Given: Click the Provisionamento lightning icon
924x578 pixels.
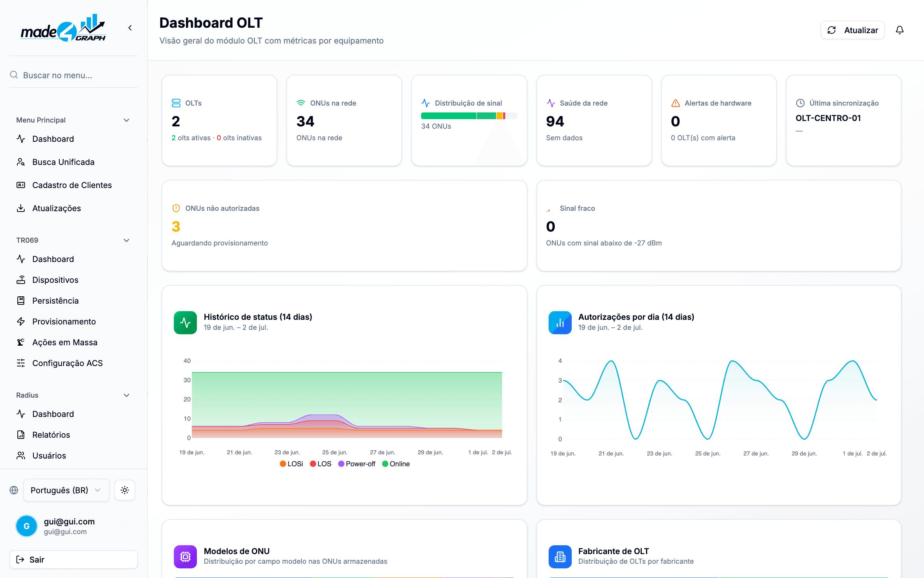Looking at the screenshot, I should 21,321.
